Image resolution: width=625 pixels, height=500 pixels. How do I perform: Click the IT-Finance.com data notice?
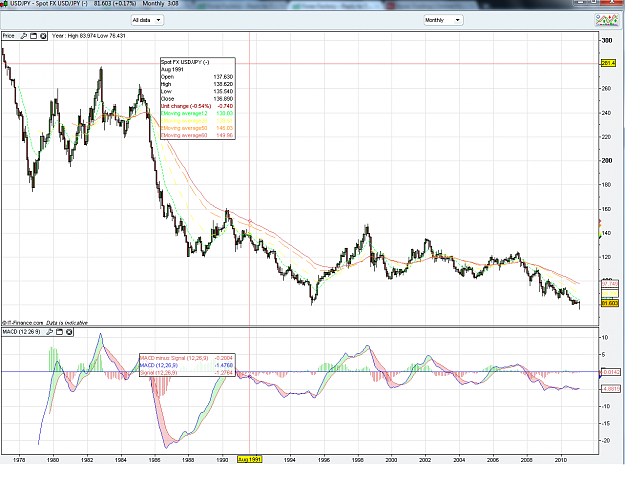click(45, 323)
